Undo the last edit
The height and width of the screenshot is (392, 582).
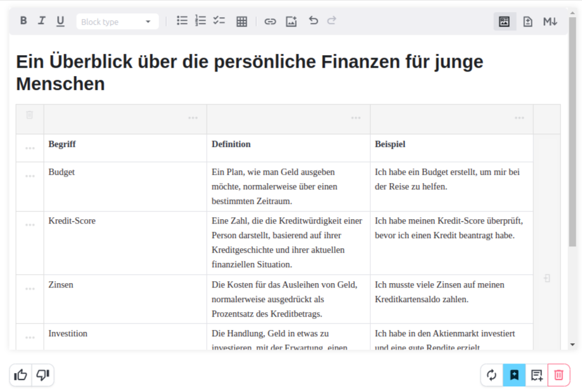[313, 21]
